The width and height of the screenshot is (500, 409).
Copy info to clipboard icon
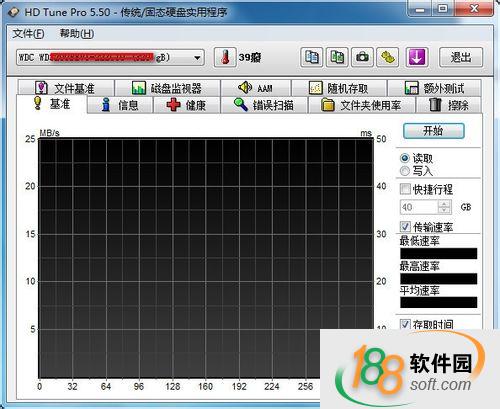pyautogui.click(x=312, y=57)
